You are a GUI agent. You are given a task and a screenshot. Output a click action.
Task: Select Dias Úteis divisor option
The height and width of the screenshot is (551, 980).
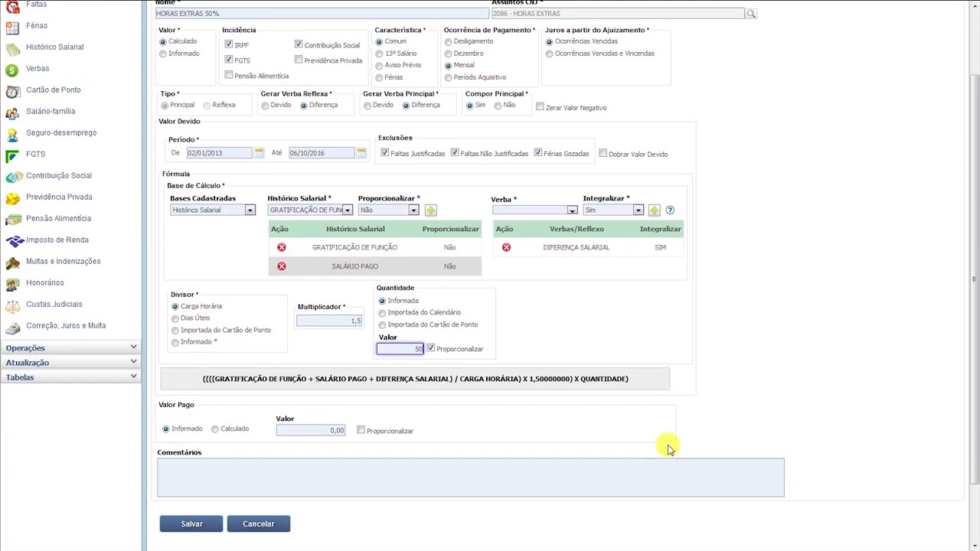click(x=175, y=318)
